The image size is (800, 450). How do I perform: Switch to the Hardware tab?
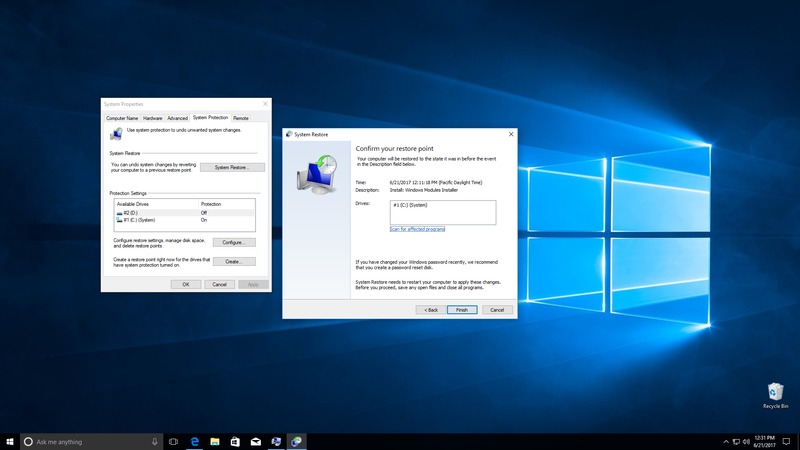153,118
